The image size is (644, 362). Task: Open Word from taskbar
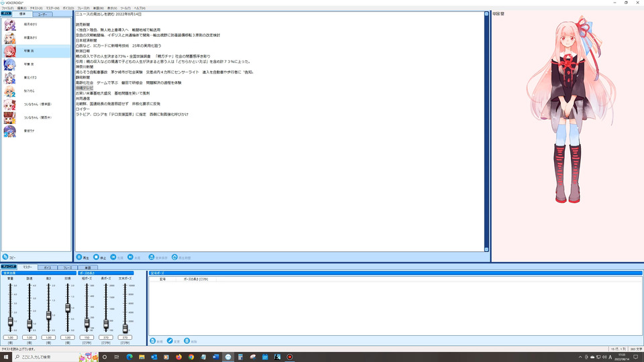pyautogui.click(x=215, y=357)
